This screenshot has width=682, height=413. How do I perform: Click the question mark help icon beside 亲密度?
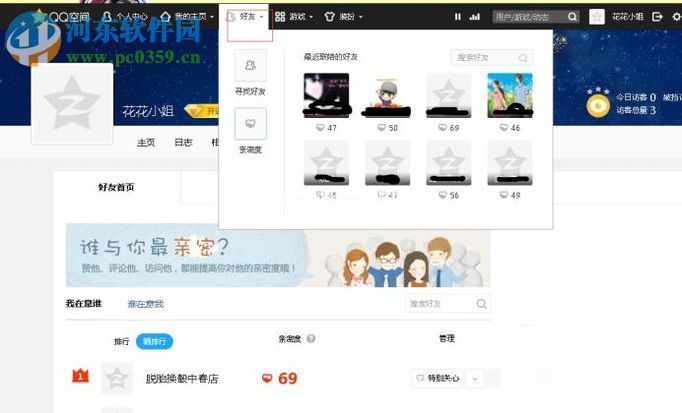click(311, 339)
